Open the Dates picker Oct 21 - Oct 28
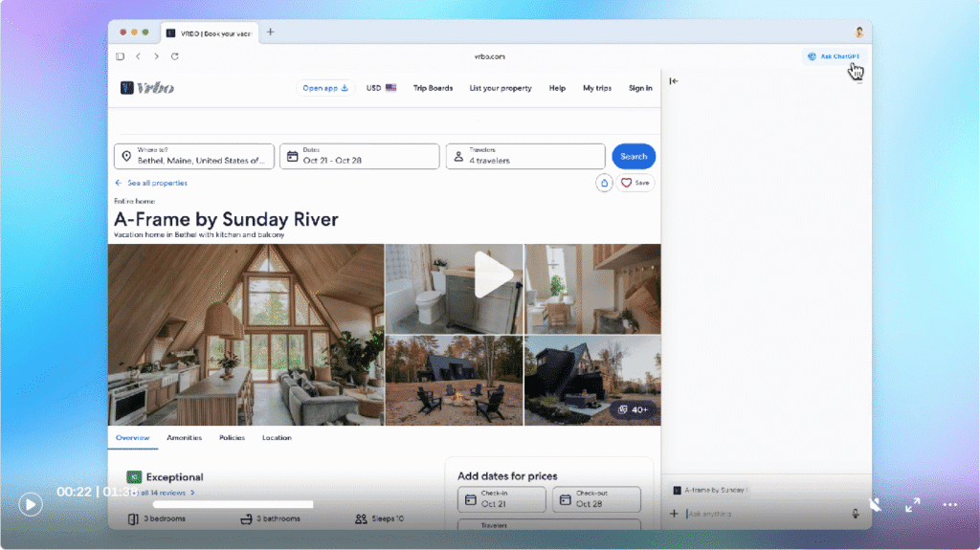The width and height of the screenshot is (980, 550). coord(359,156)
